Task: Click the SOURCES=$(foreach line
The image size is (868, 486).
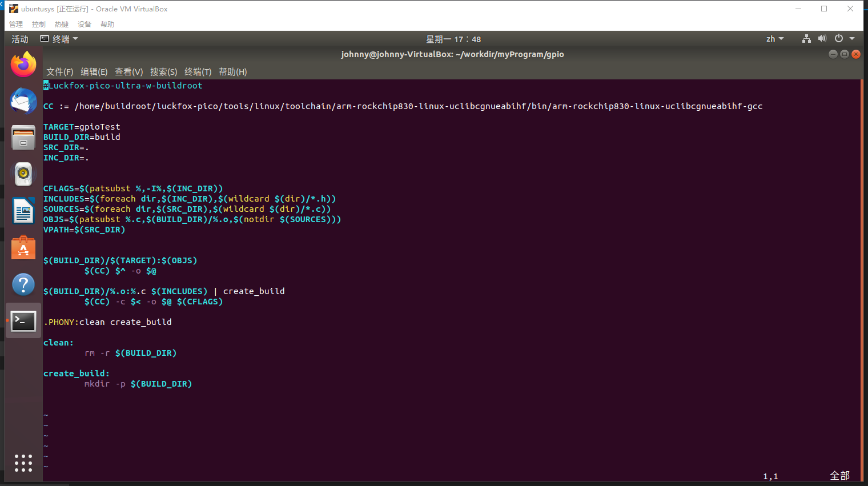Action: click(187, 209)
